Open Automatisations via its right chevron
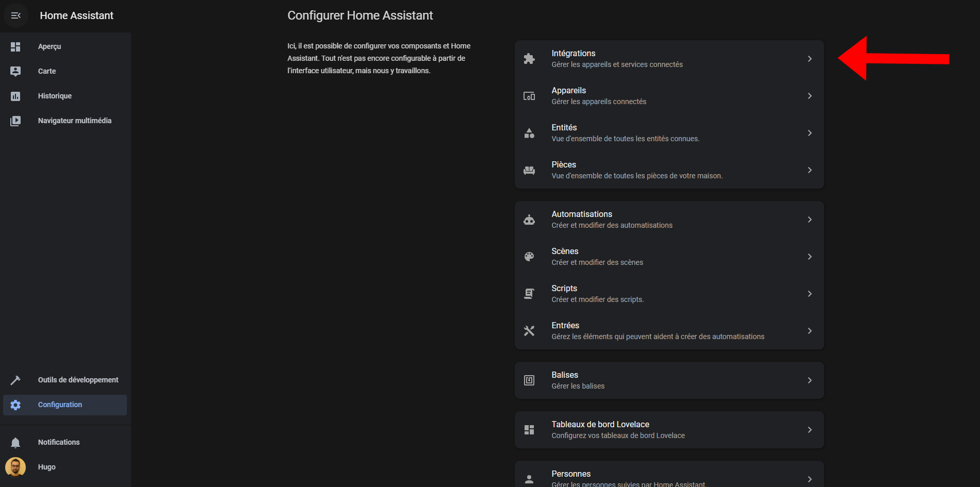Viewport: 980px width, 487px height. [810, 220]
